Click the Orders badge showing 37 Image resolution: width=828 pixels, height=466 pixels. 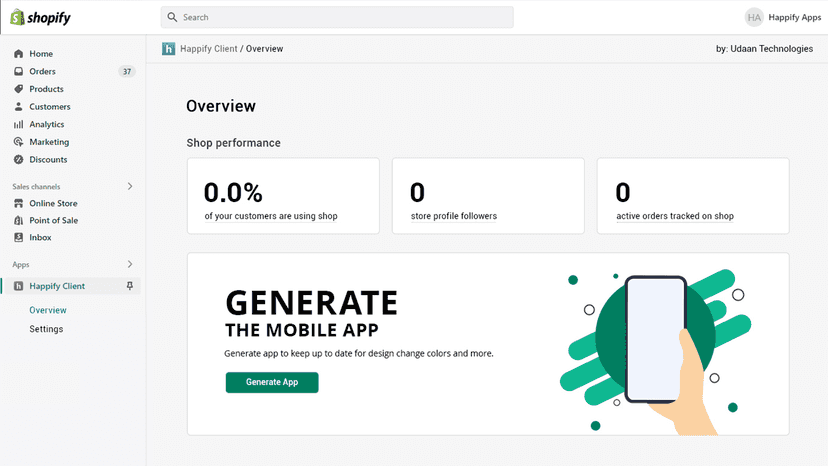click(x=127, y=71)
